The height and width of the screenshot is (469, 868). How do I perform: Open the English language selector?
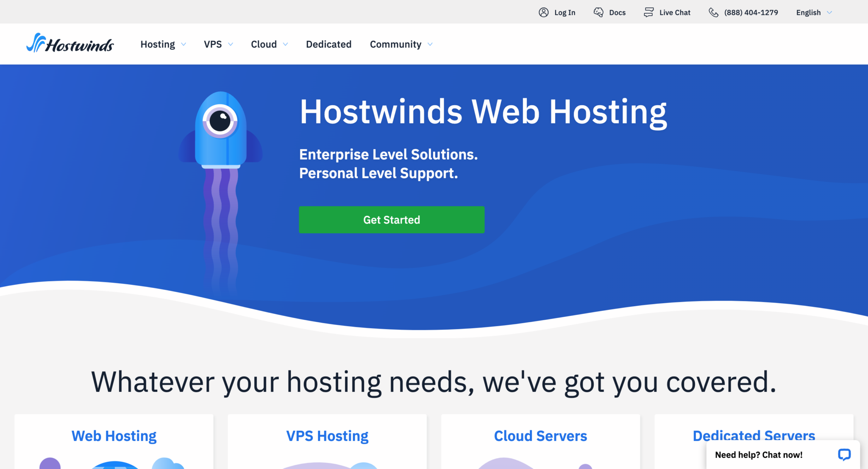812,12
